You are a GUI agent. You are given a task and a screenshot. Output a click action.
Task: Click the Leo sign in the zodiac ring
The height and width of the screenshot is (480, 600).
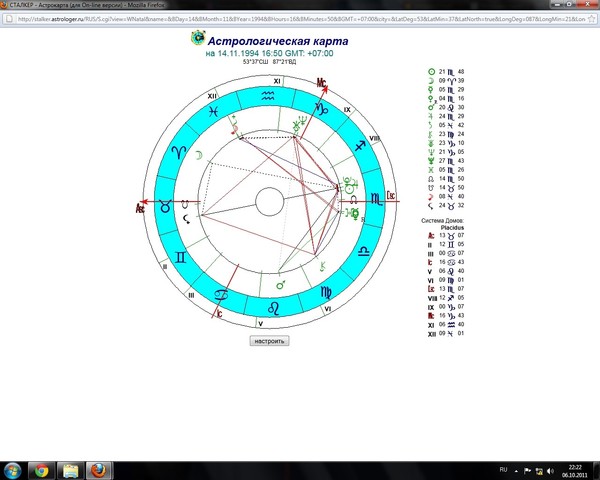coord(273,309)
